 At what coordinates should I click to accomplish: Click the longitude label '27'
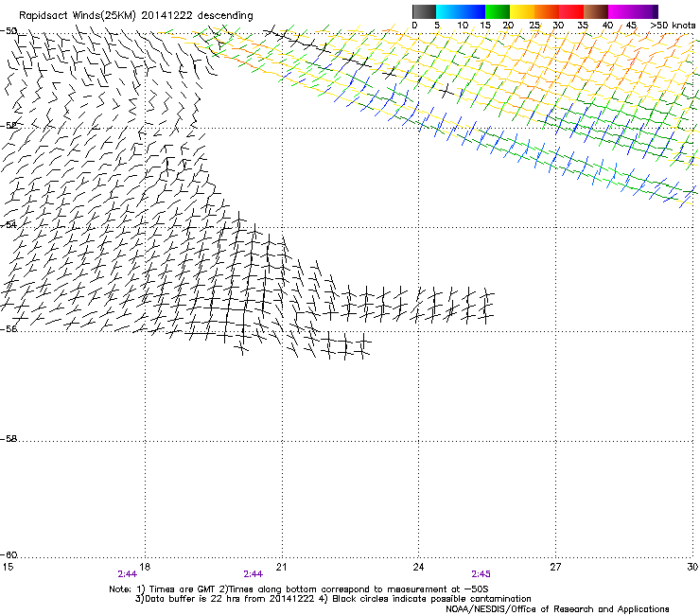click(555, 567)
